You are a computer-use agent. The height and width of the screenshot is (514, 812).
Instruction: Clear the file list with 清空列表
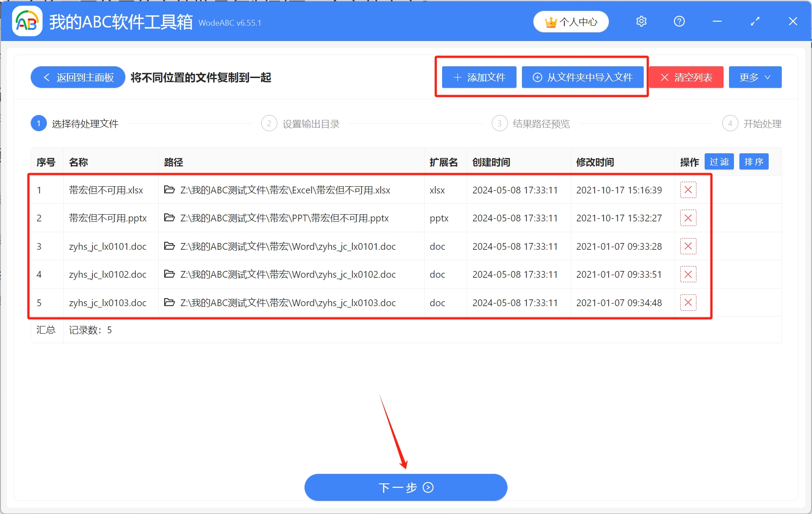coord(686,77)
